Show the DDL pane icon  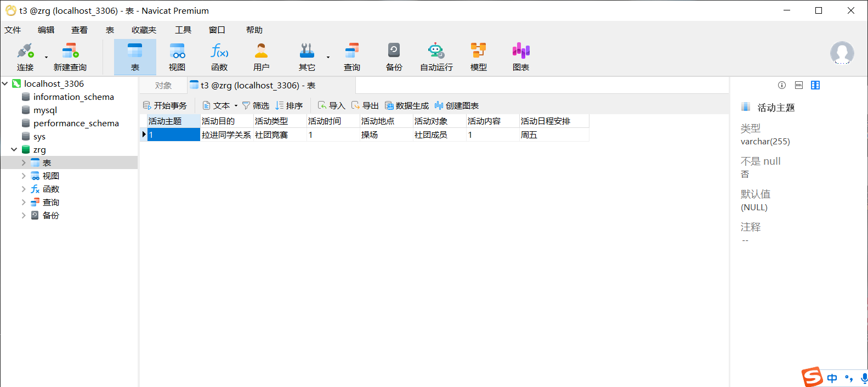[799, 85]
